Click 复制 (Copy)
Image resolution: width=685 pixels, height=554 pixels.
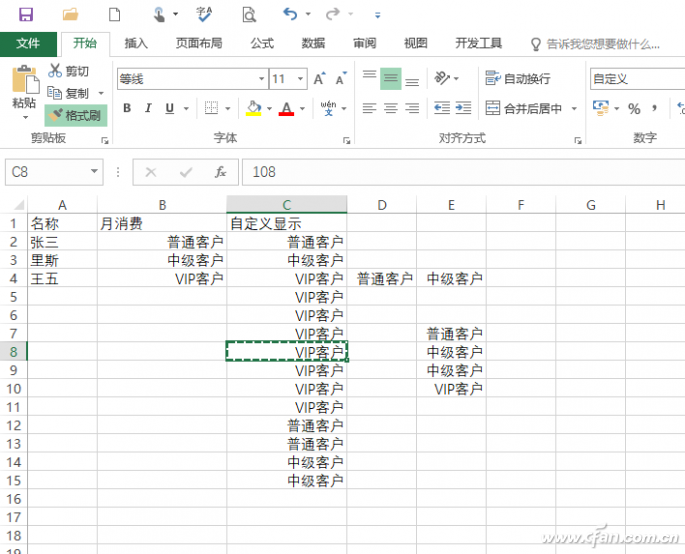[x=69, y=93]
